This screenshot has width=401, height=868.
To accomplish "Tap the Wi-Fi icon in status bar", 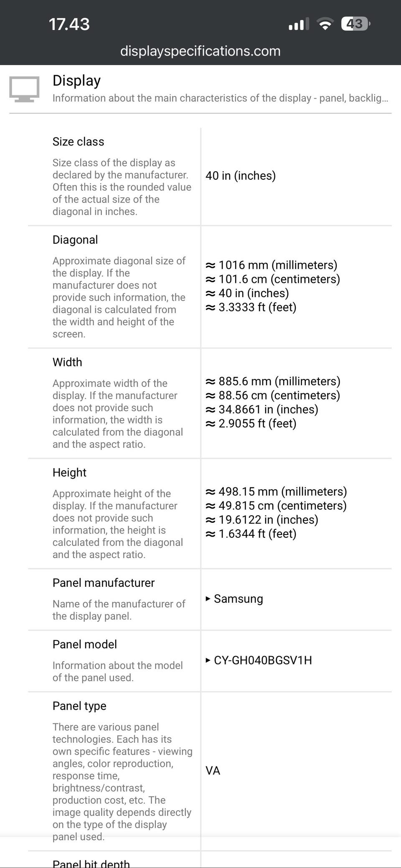I will [x=325, y=24].
